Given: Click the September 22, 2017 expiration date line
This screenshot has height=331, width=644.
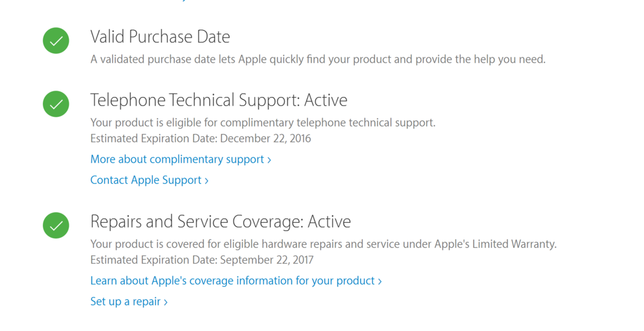Looking at the screenshot, I should coord(202,261).
